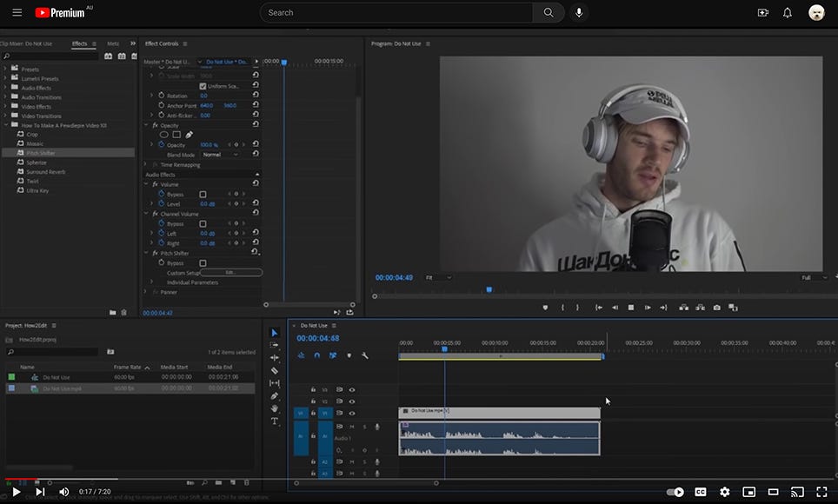Select the Track Select Forward tool
Image resolution: width=838 pixels, height=504 pixels.
click(x=275, y=345)
